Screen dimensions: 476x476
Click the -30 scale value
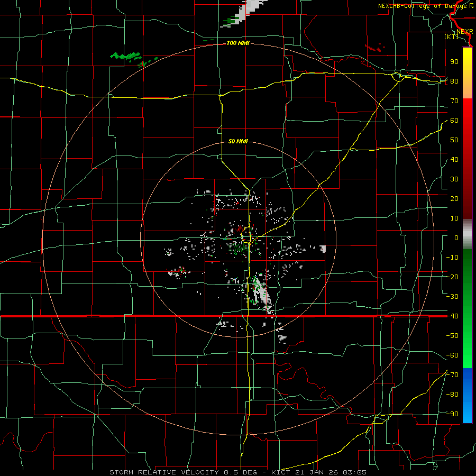pos(452,297)
